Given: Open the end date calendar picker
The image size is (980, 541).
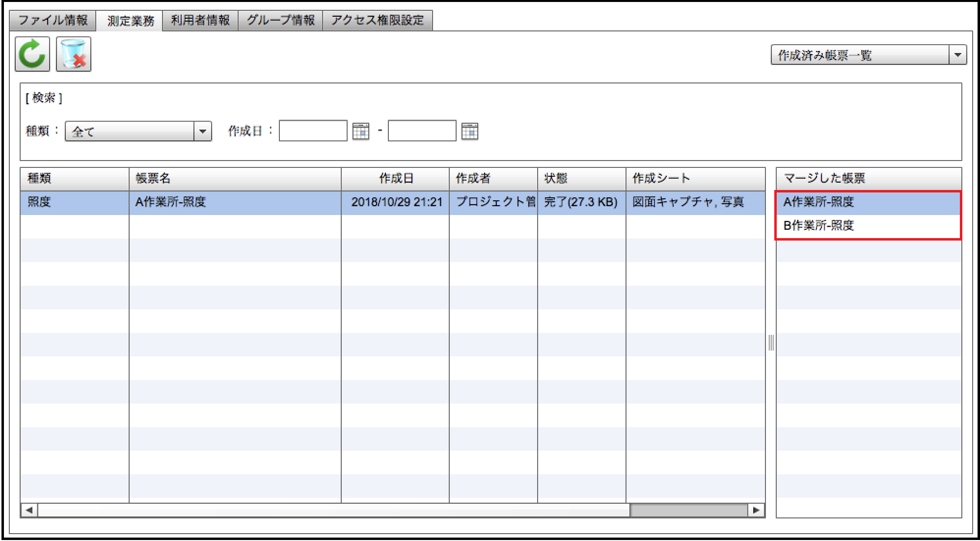Looking at the screenshot, I should click(470, 131).
